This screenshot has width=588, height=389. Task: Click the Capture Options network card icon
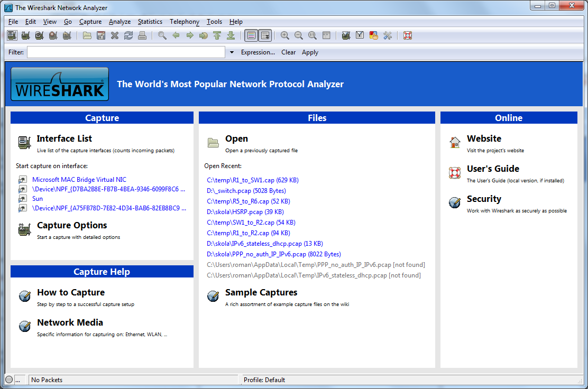(25, 229)
